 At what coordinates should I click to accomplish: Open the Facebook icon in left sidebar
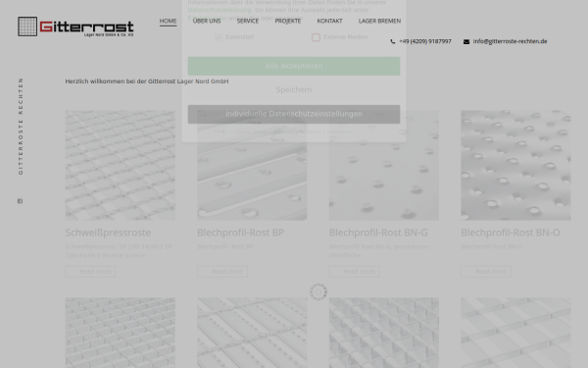coord(21,201)
